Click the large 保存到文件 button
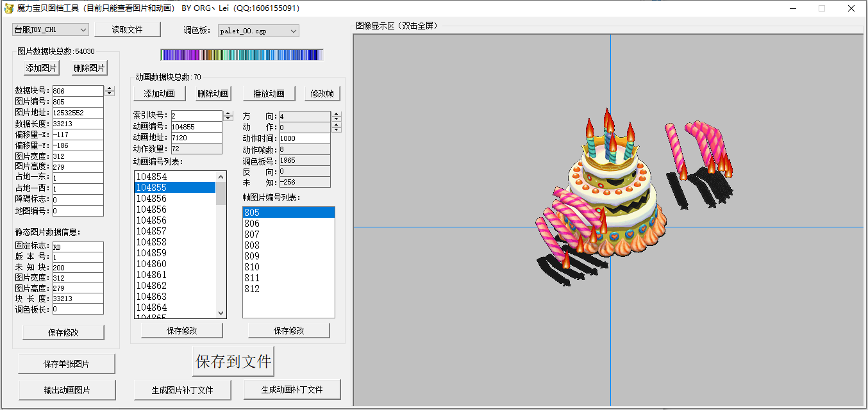 pos(233,361)
